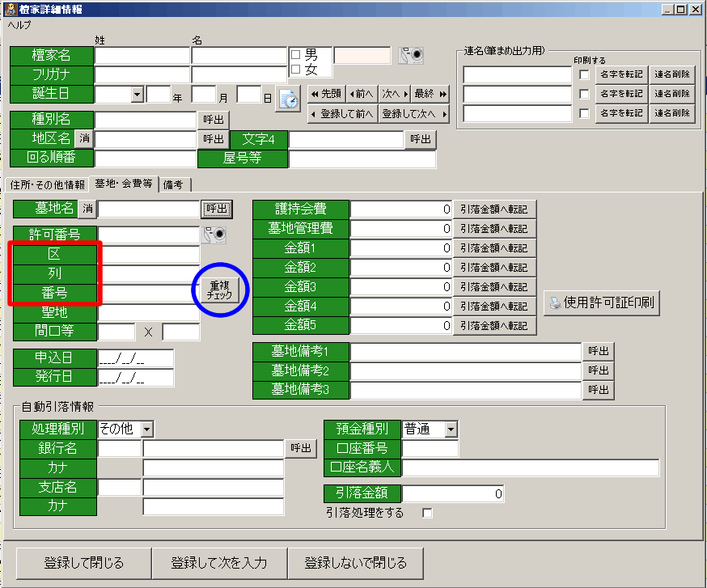Click 引落金額へ転記 for 金額1
707x588 pixels.
click(x=494, y=248)
